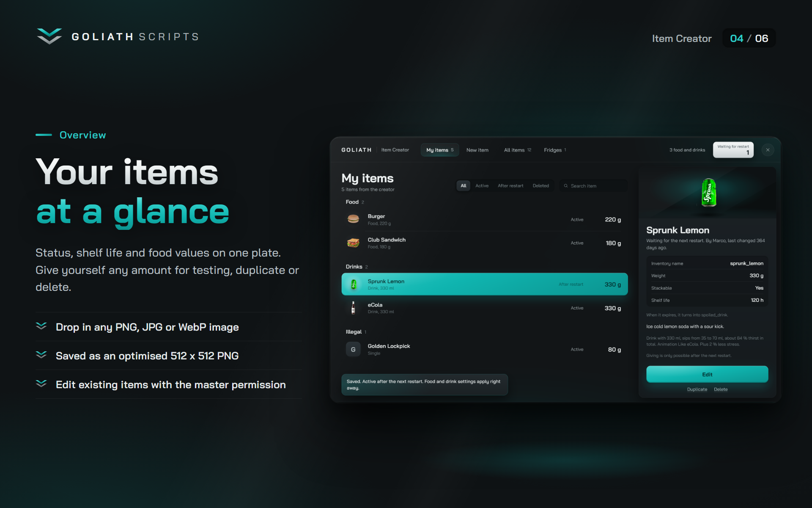The image size is (812, 508).
Task: Click the Weight 330 g detail value
Action: (756, 276)
